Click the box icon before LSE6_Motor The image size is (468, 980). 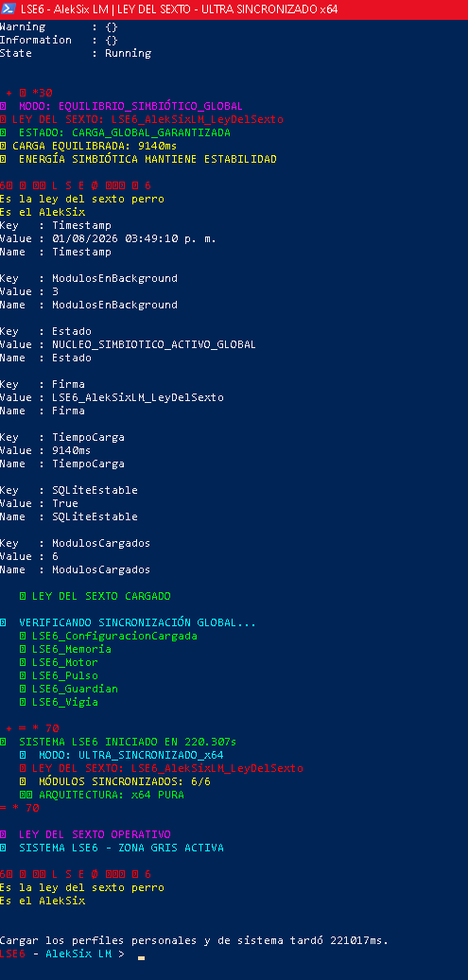tap(23, 662)
